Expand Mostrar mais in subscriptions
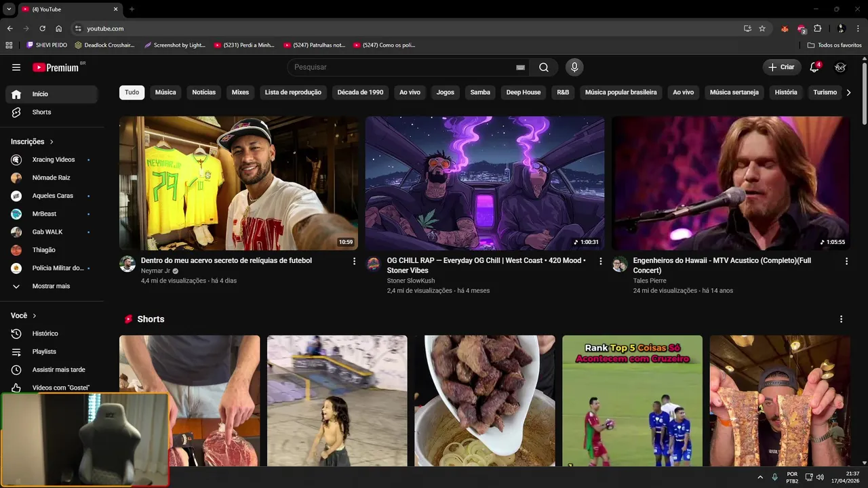The width and height of the screenshot is (868, 488). point(52,286)
